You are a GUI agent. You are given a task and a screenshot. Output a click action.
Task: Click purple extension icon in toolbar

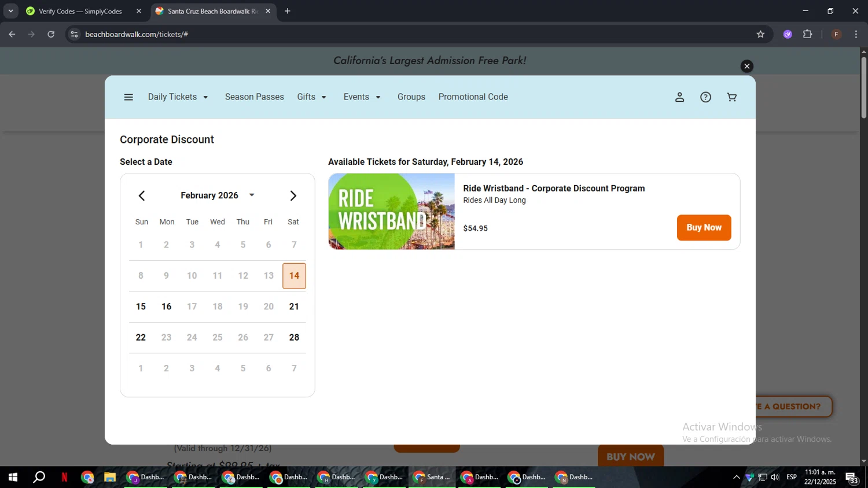point(788,34)
